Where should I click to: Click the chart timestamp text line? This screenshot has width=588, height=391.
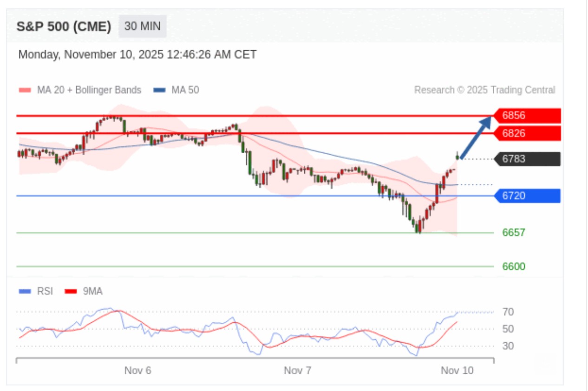pyautogui.click(x=137, y=55)
